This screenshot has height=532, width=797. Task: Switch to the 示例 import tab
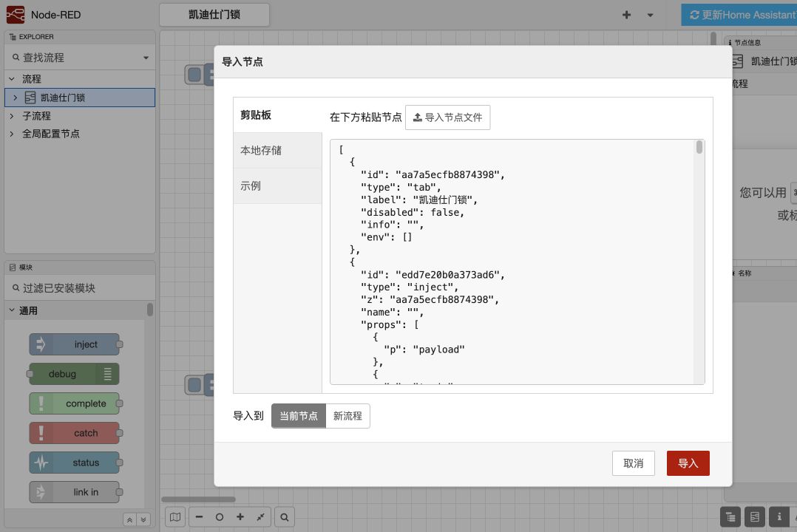click(277, 186)
